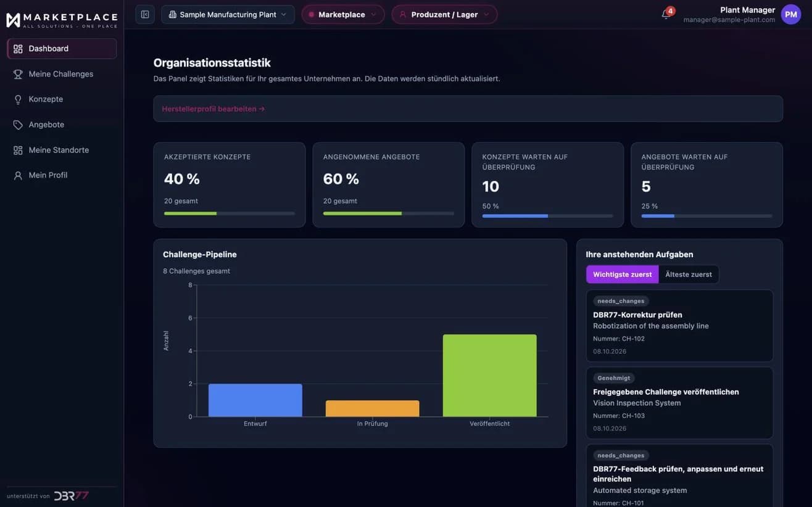Click the lightbulb icon beside Konzepte
The width and height of the screenshot is (812, 507).
pyautogui.click(x=18, y=99)
